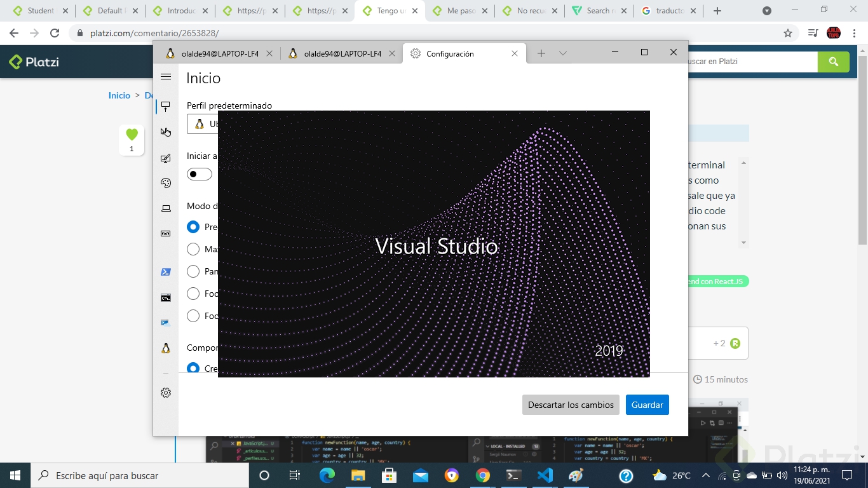This screenshot has height=488, width=868.
Task: Reload the page in Chrome
Action: 55,33
